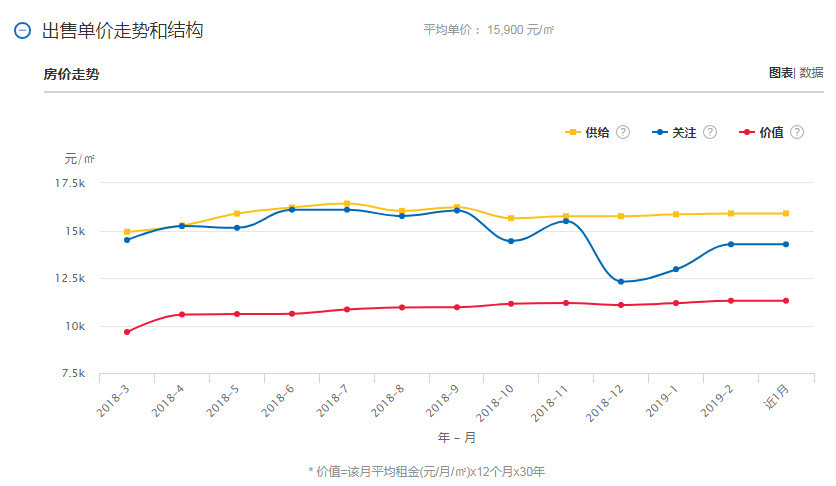
Task: Click the red 价值 legend marker
Action: pyautogui.click(x=746, y=132)
